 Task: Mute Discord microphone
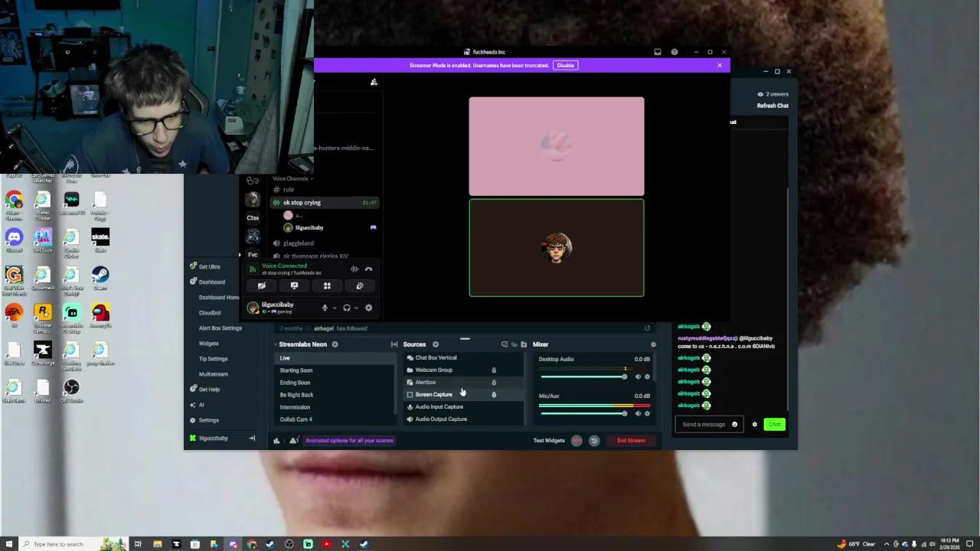pos(325,308)
